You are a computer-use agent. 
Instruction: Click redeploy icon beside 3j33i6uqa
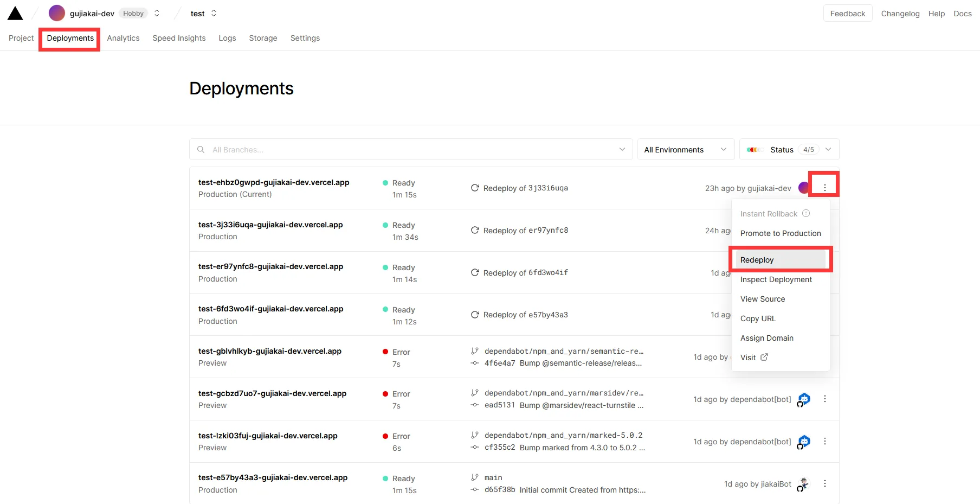pyautogui.click(x=475, y=188)
